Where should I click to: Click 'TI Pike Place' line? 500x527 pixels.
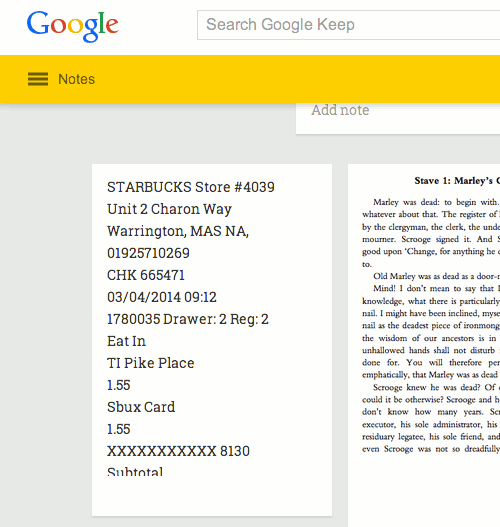[151, 363]
